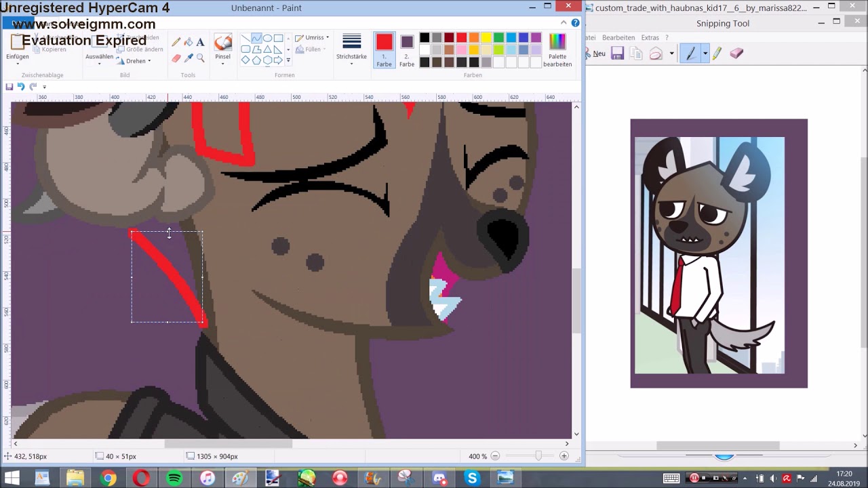Click the Save icon in Paint quick access
Viewport: 868px width, 488px height.
pos(9,87)
